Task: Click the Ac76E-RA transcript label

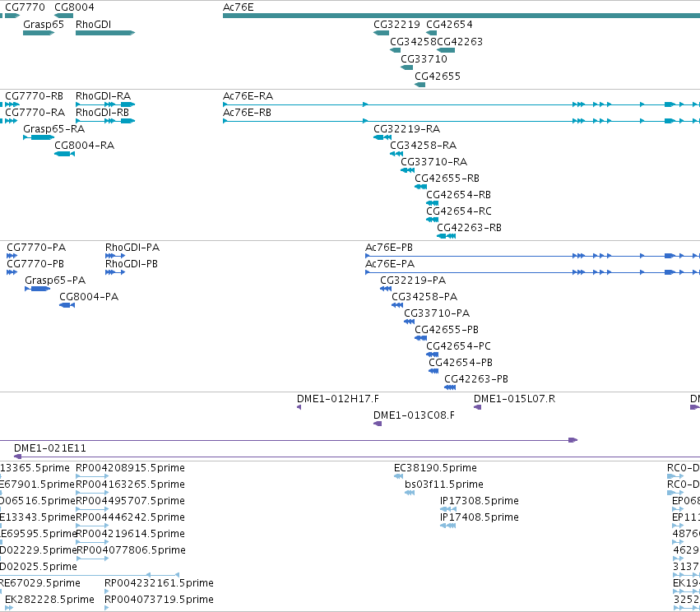Action: pos(248,96)
